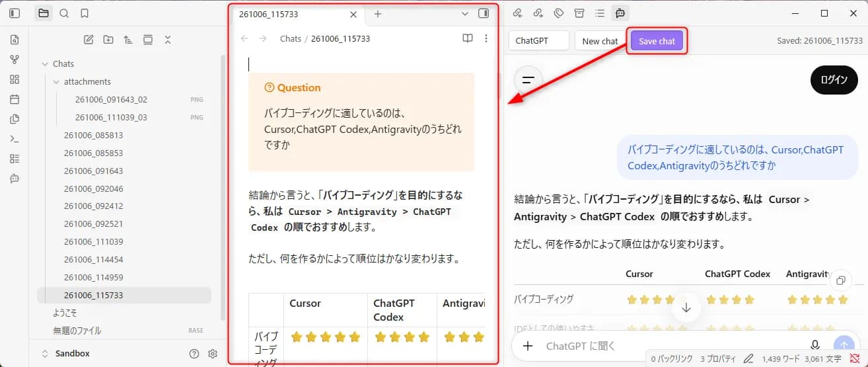Open the archive box tab icon

point(579,13)
